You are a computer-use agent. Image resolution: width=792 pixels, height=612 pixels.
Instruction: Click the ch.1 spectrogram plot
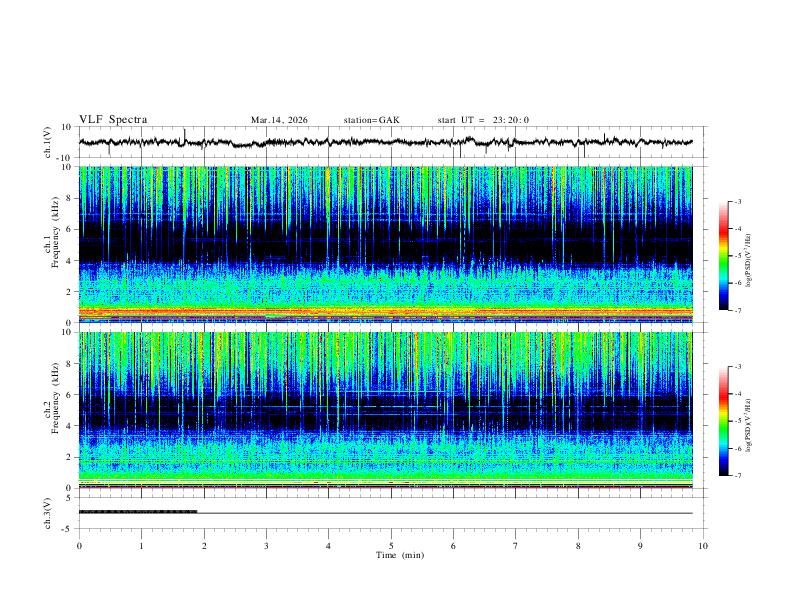[386, 244]
